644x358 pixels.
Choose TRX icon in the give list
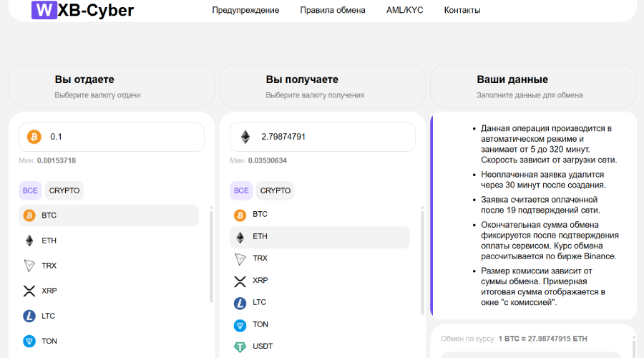tap(29, 266)
